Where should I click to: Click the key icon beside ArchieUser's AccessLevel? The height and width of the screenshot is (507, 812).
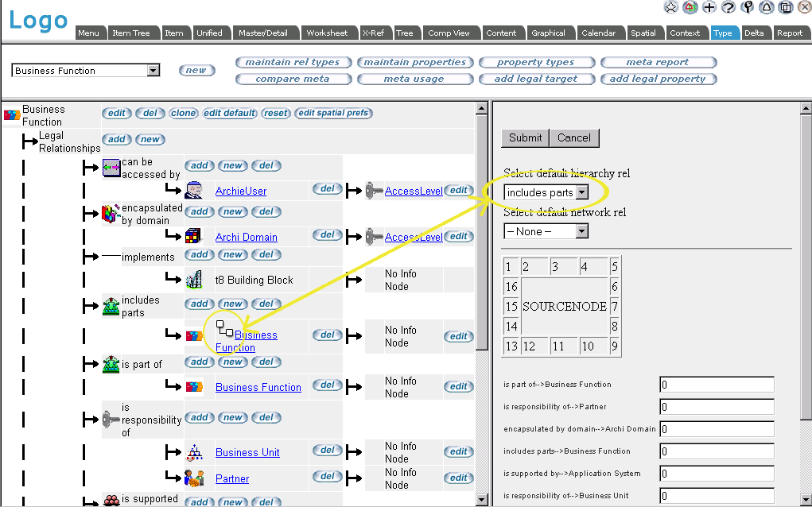click(374, 190)
